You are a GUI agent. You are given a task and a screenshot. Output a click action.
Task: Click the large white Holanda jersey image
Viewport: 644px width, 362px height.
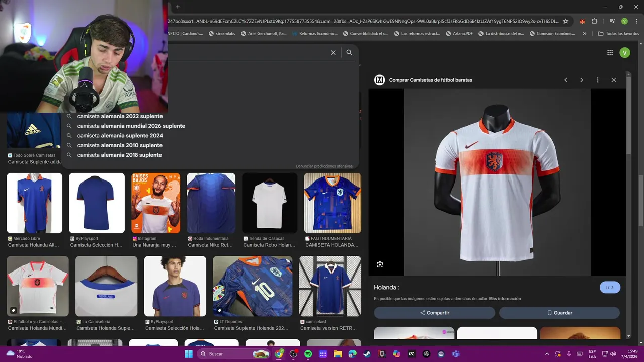click(497, 182)
